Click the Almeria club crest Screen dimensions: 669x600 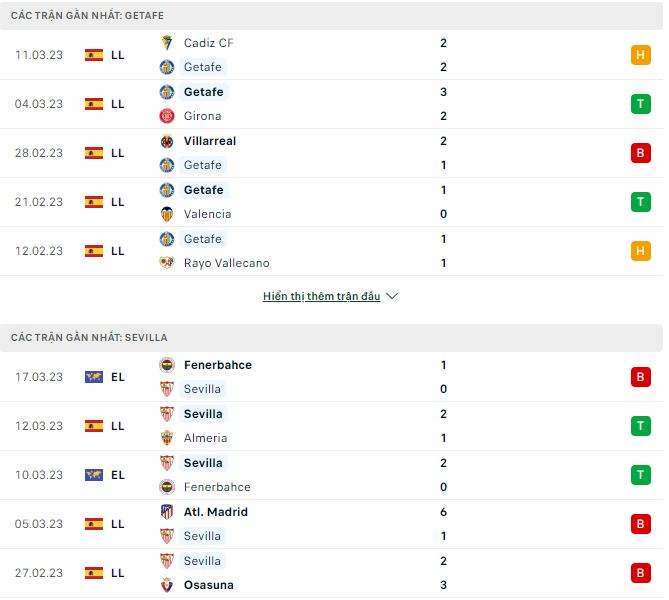(167, 438)
